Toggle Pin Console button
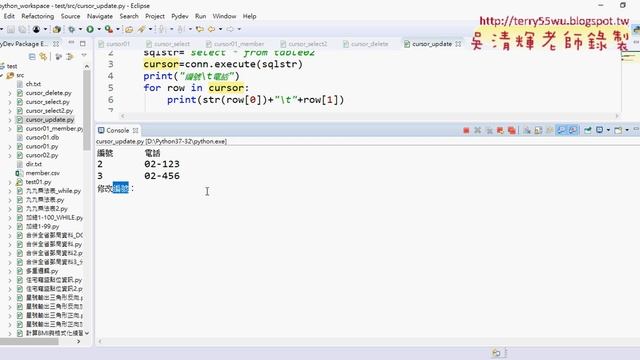Image resolution: width=640 pixels, height=360 pixels. click(587, 130)
